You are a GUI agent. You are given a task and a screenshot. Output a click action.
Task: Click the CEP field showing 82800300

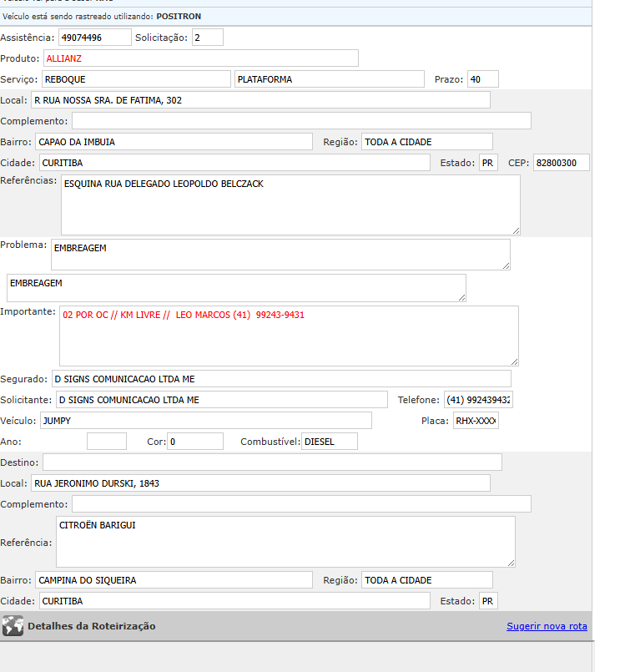click(561, 163)
